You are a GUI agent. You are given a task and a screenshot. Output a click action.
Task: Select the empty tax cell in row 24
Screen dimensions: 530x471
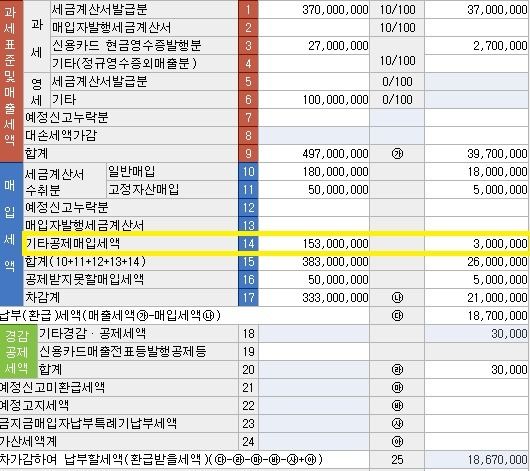tap(477, 441)
